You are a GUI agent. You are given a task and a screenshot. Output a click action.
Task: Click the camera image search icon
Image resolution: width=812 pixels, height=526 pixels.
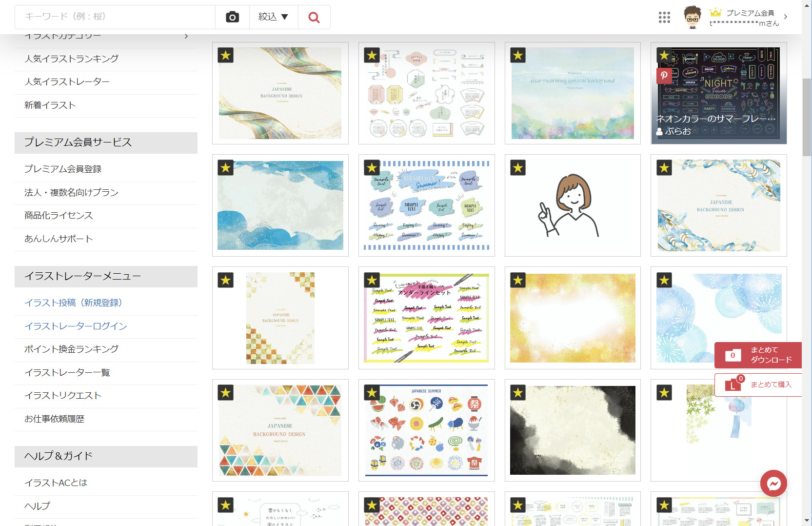coord(232,17)
